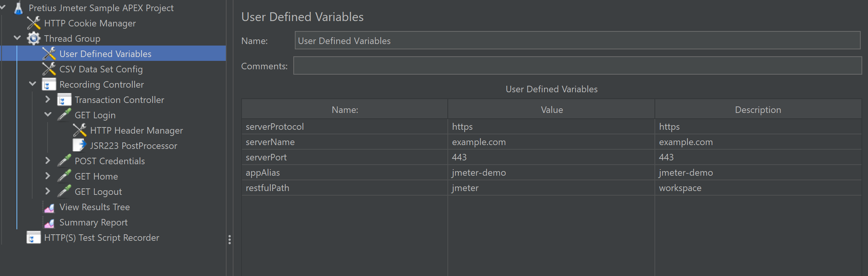Click the HTTP Cookie Manager wrench icon
868x276 pixels.
point(34,23)
